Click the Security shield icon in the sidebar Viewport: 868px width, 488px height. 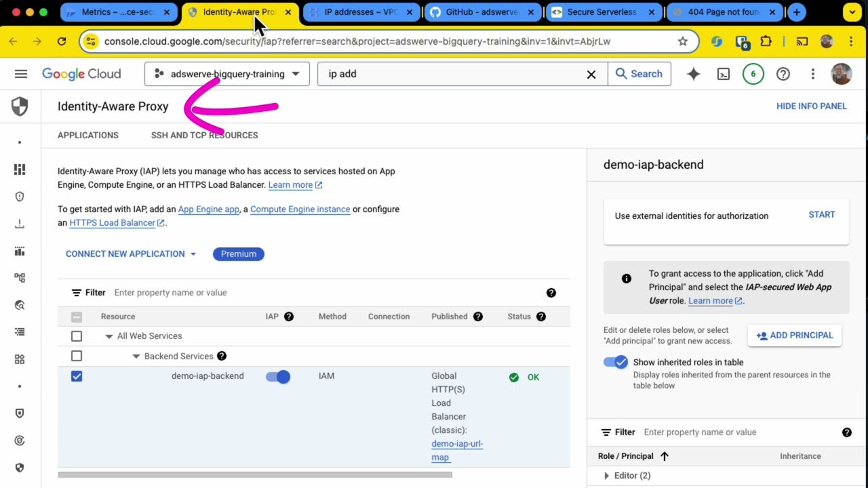[x=20, y=106]
